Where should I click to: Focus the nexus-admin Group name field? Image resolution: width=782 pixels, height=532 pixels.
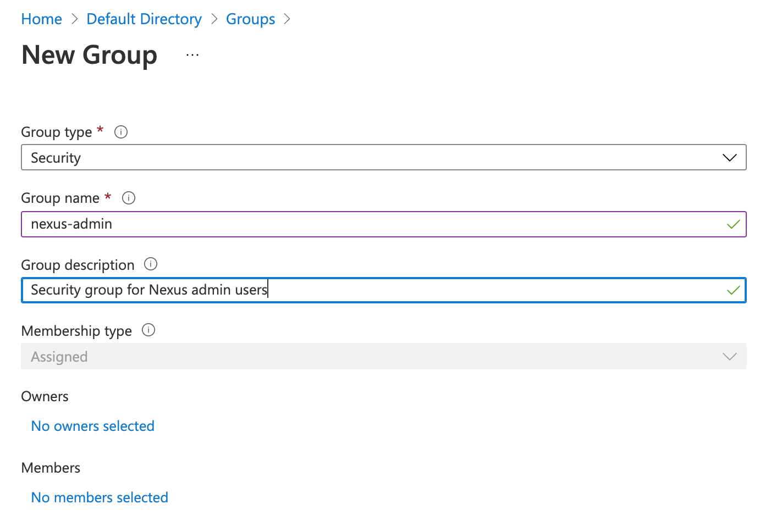[374, 224]
